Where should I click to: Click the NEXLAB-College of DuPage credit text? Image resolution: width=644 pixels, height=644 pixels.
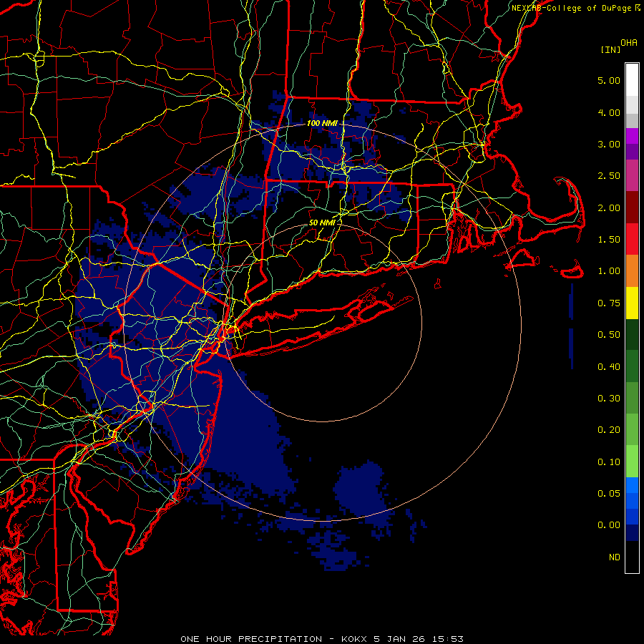click(575, 8)
